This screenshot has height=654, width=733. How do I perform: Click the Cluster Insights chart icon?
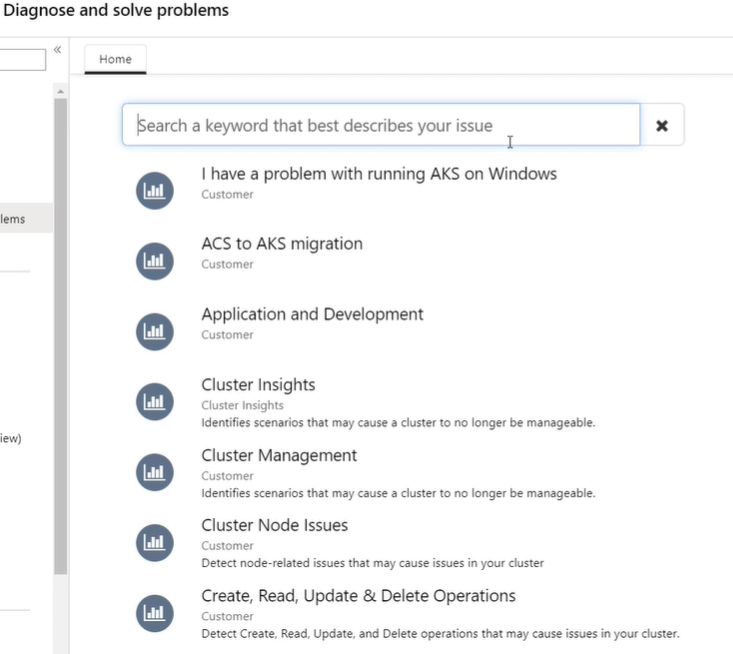pyautogui.click(x=154, y=402)
